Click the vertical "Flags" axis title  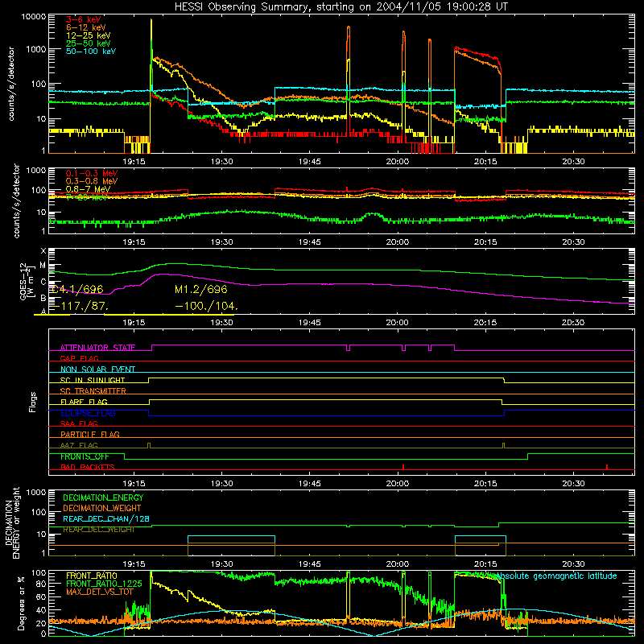click(x=32, y=402)
